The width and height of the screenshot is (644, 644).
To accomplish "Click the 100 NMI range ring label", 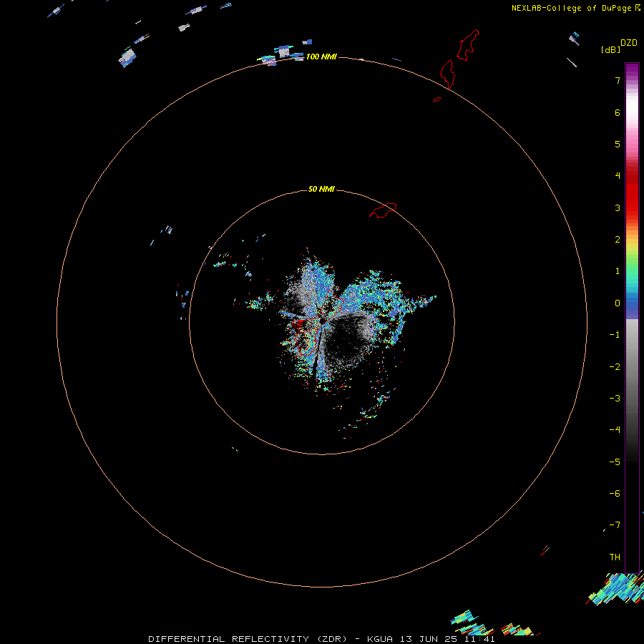I will (x=321, y=57).
